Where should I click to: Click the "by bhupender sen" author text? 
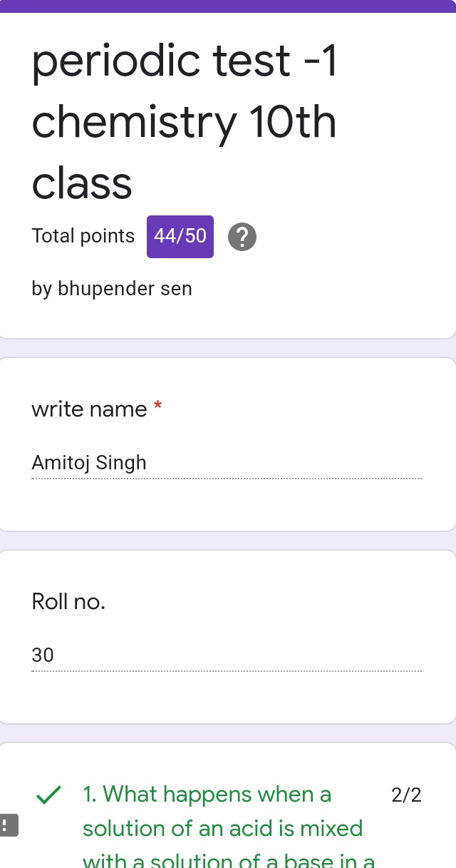tap(112, 289)
